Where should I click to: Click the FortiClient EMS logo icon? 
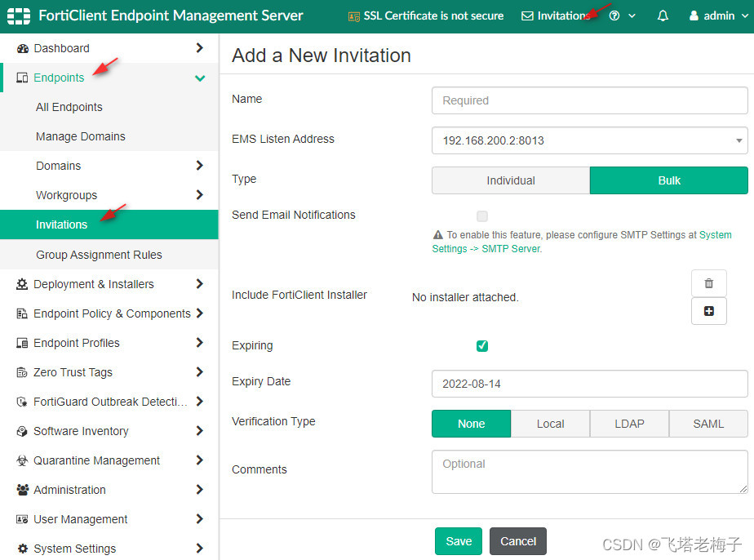[x=19, y=16]
